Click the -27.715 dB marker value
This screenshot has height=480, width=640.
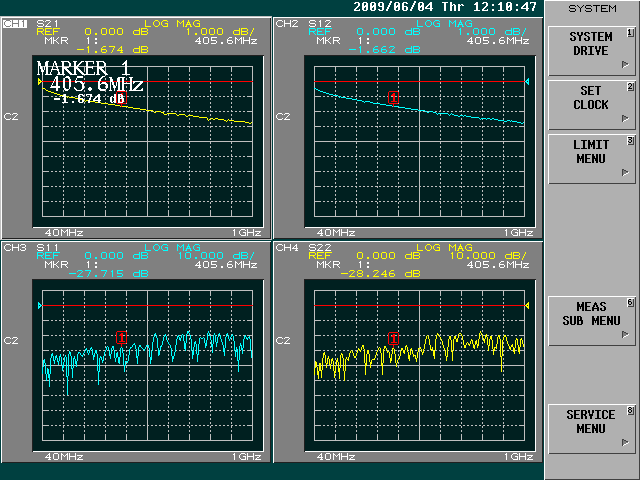(x=108, y=274)
